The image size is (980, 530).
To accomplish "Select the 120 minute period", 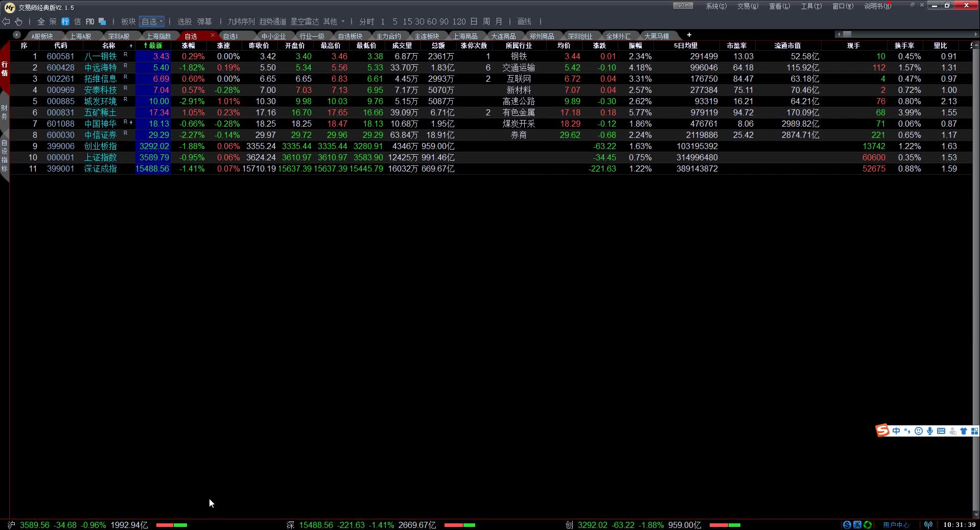I will click(x=459, y=21).
